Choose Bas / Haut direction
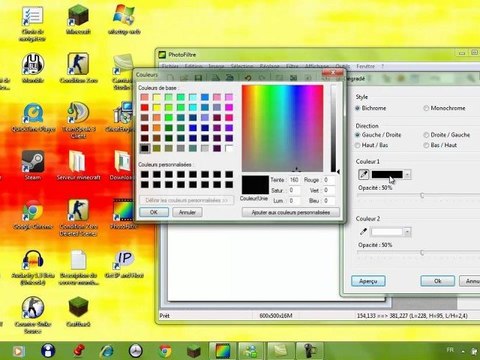This screenshot has width=480, height=360. (x=440, y=145)
